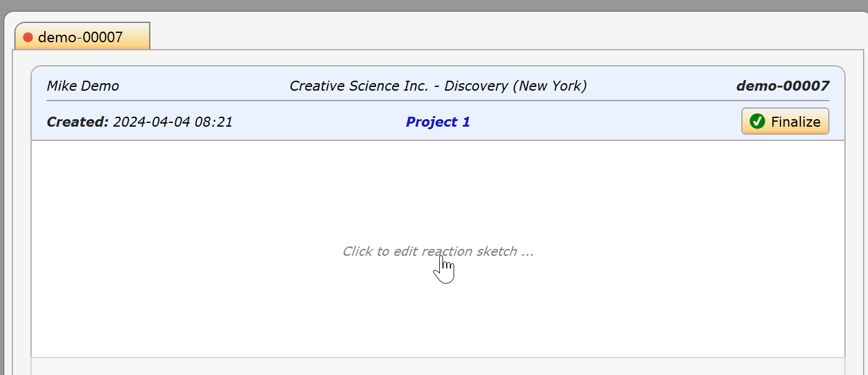Image resolution: width=868 pixels, height=375 pixels.
Task: Open the Project 1 link
Action: point(438,122)
